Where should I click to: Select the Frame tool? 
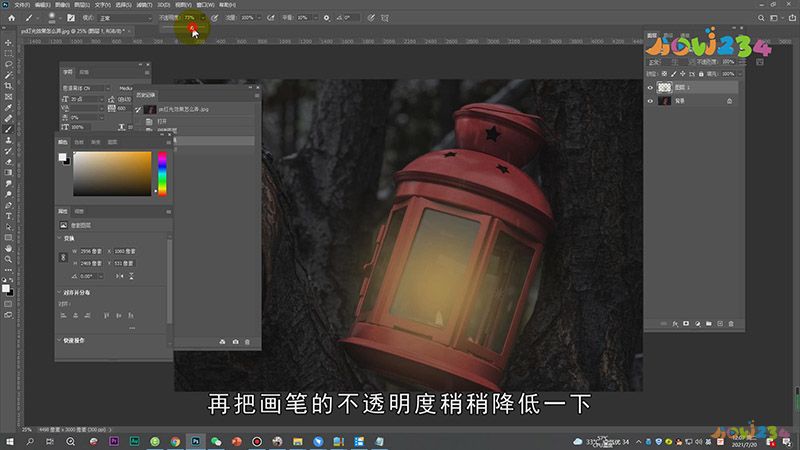point(8,96)
